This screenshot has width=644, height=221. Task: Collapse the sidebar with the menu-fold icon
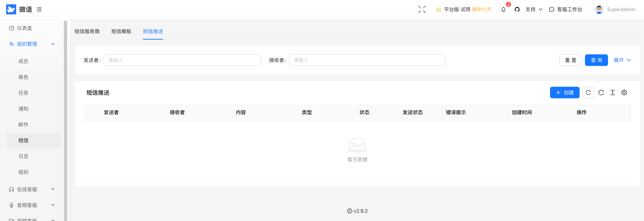(x=39, y=10)
